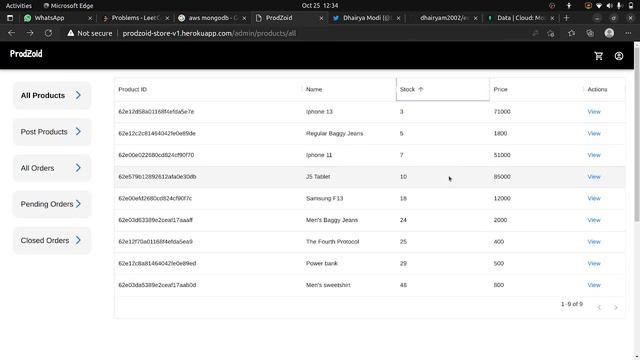View the Samsung F13 product
Viewport: 640px width, 360px height.
click(x=594, y=198)
